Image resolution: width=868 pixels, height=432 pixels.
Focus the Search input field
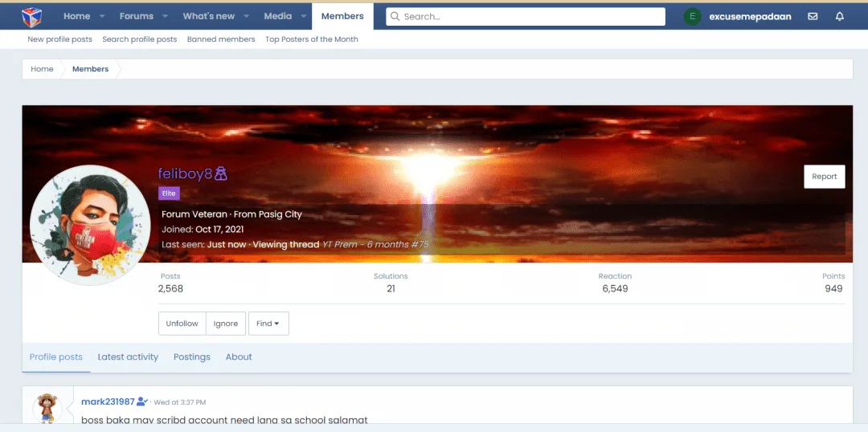pyautogui.click(x=526, y=17)
